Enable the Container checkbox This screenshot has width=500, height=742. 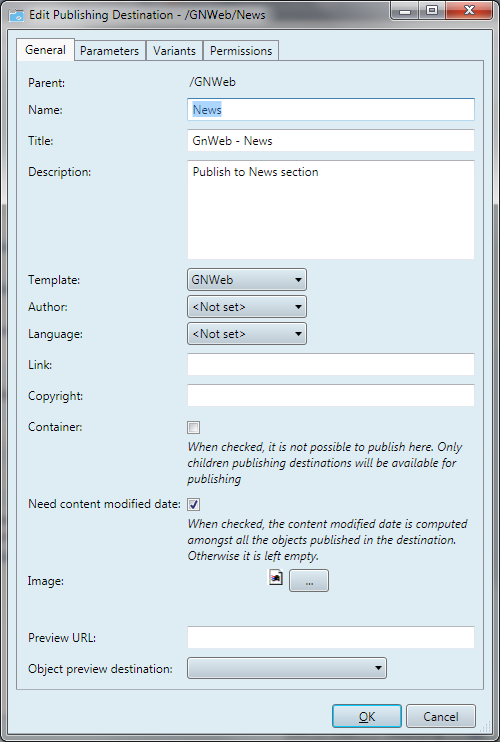tap(193, 428)
